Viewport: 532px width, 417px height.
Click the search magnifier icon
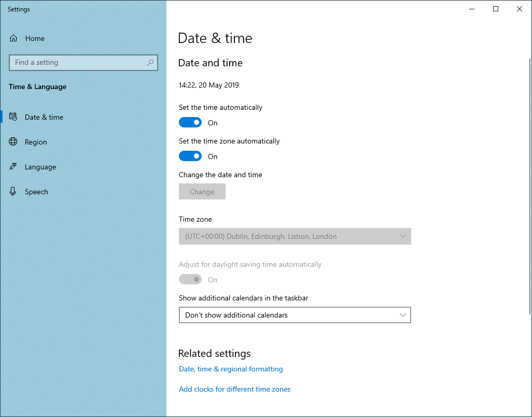click(150, 62)
